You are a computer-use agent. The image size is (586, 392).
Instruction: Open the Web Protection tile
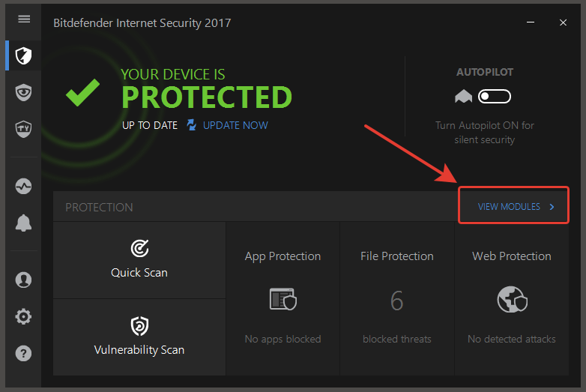pos(512,298)
